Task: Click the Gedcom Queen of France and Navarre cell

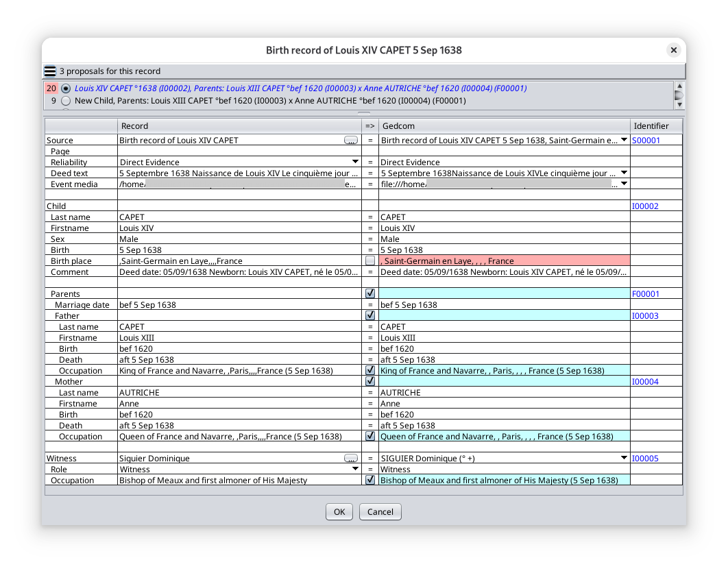Action: click(505, 437)
